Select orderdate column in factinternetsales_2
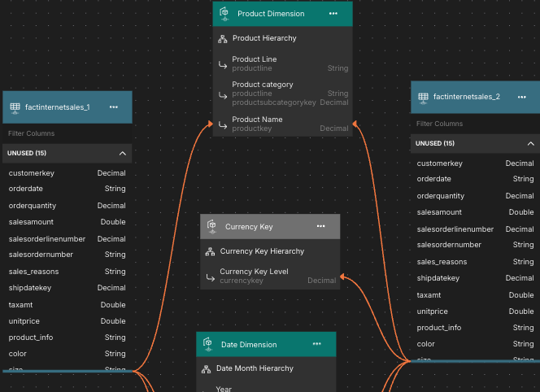The width and height of the screenshot is (540, 392). pos(475,179)
